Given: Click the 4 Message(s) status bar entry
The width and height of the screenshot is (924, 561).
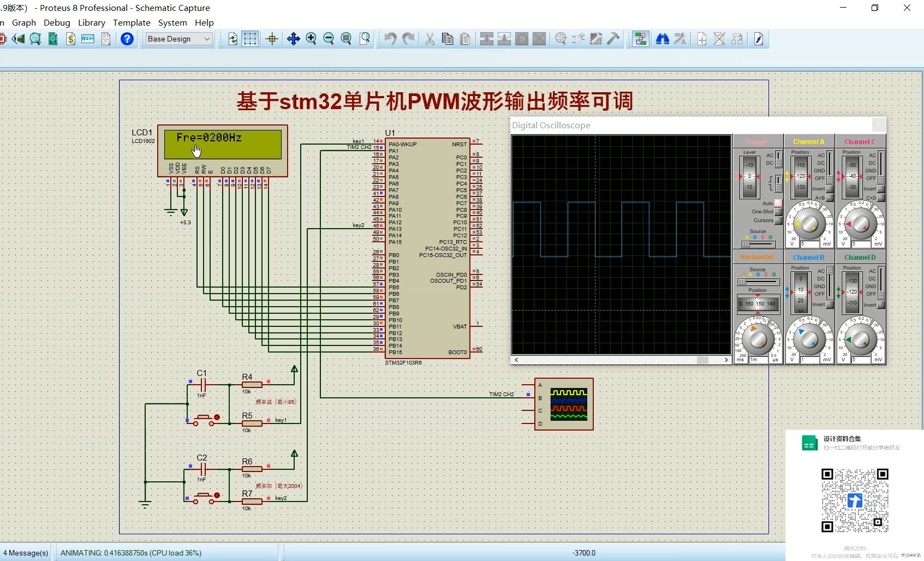Looking at the screenshot, I should pos(26,553).
